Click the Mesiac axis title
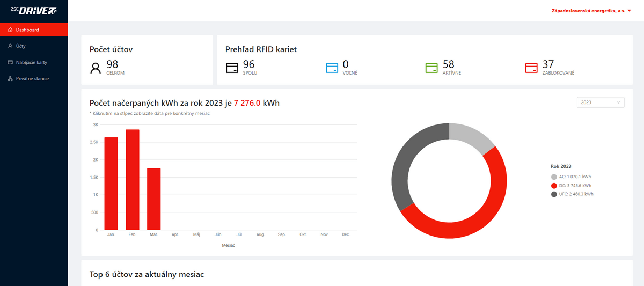 [228, 245]
